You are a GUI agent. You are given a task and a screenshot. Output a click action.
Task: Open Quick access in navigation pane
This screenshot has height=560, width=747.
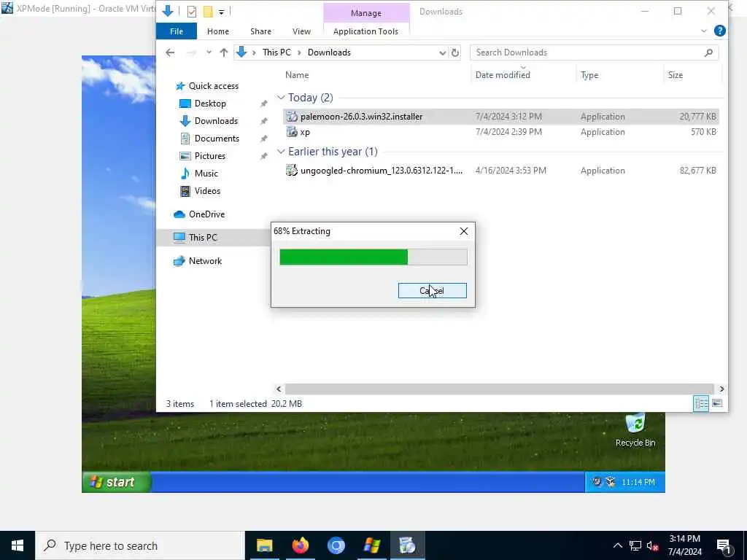click(x=214, y=86)
